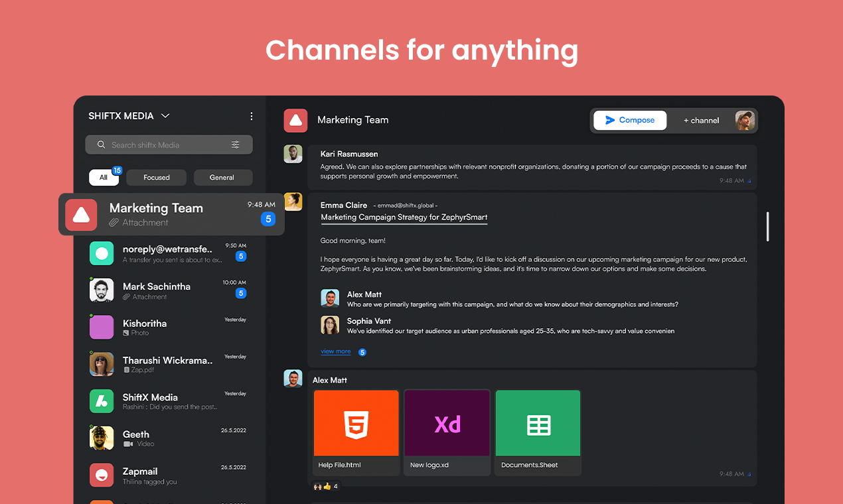Image resolution: width=843 pixels, height=504 pixels.
Task: Click the thumbs-up reaction under Alex Matt's files
Action: pos(327,486)
